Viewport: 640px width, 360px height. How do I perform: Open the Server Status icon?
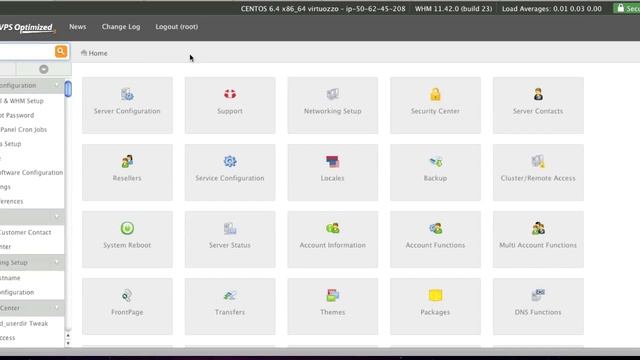pos(230,228)
